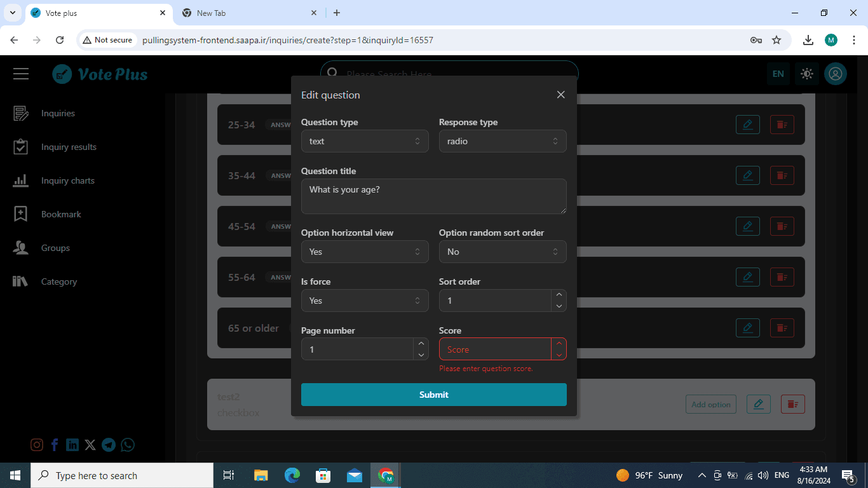Expand the Response type dropdown
The width and height of the screenshot is (868, 488).
pyautogui.click(x=502, y=141)
